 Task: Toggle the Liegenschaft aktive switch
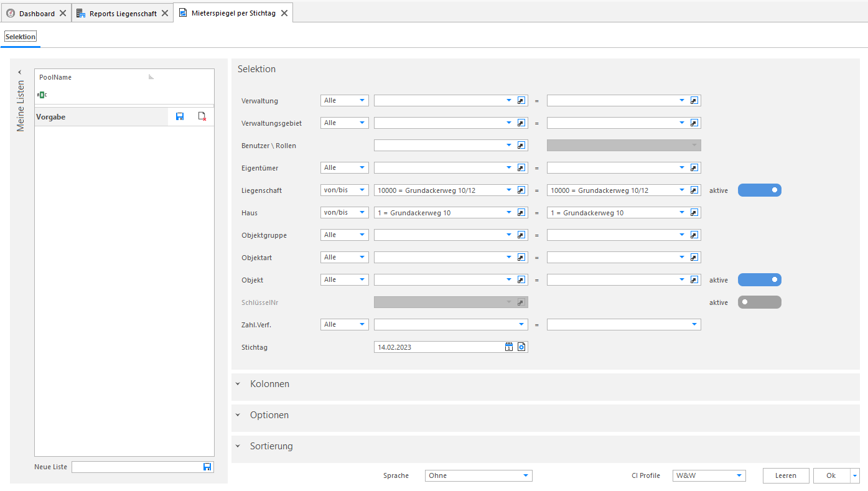point(759,190)
